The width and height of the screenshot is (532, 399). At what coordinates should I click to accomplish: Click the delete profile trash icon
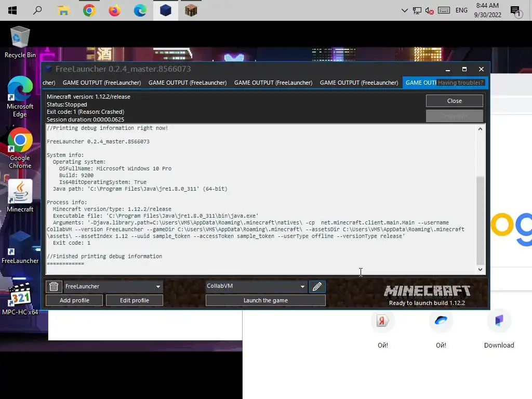coord(54,287)
